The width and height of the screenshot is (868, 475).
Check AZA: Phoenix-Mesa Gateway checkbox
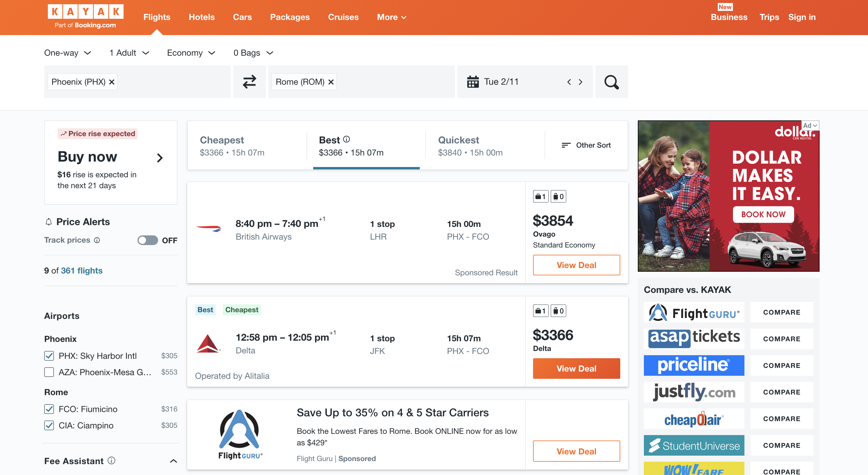49,372
